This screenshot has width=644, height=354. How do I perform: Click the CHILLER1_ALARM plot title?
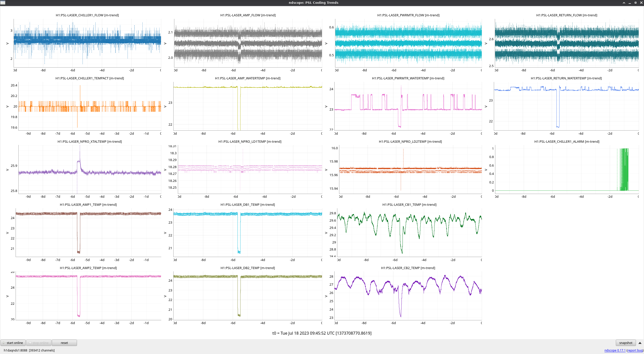pyautogui.click(x=567, y=141)
